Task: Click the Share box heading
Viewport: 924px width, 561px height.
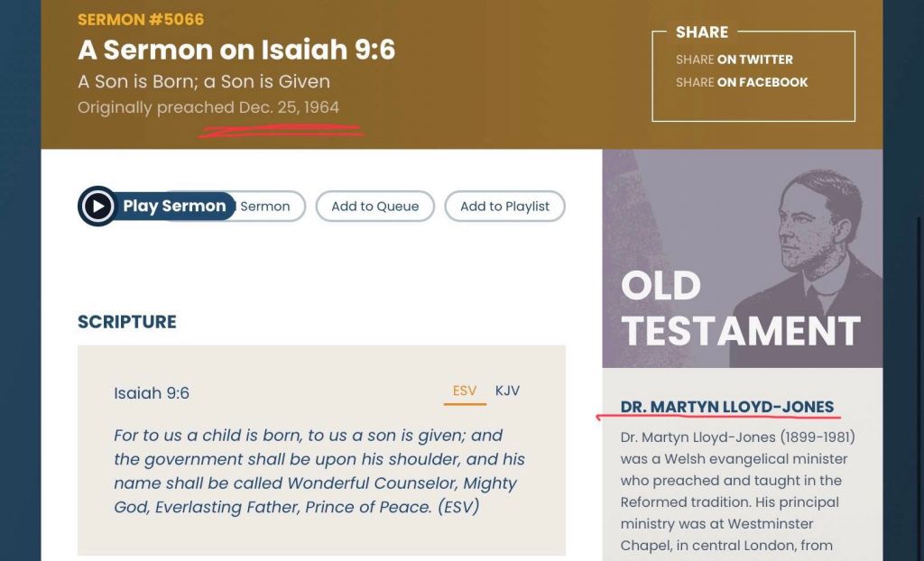Action: [x=702, y=32]
